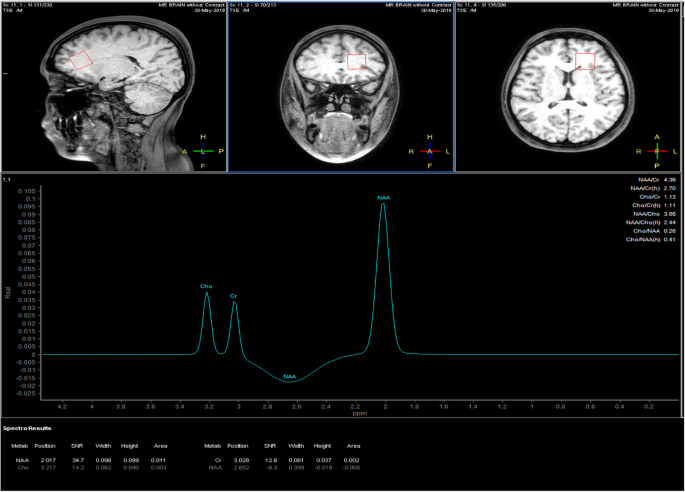685x492 pixels.
Task: Click the NAA SNR value 34.7
Action: pos(78,460)
